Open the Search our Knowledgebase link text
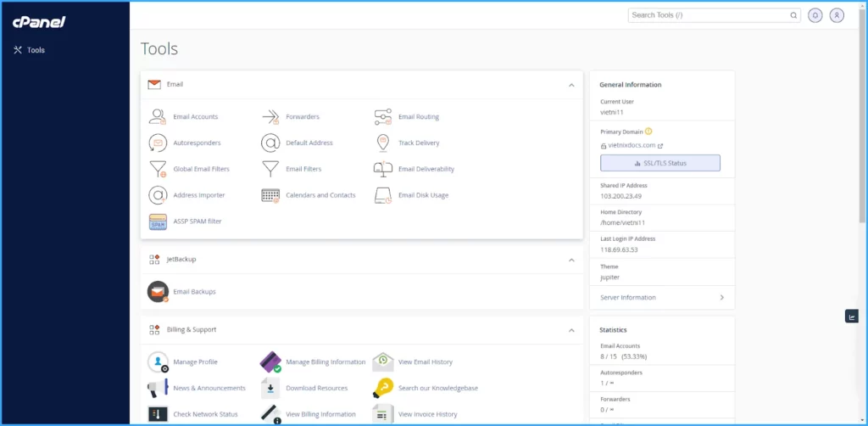This screenshot has height=426, width=868. [x=438, y=388]
